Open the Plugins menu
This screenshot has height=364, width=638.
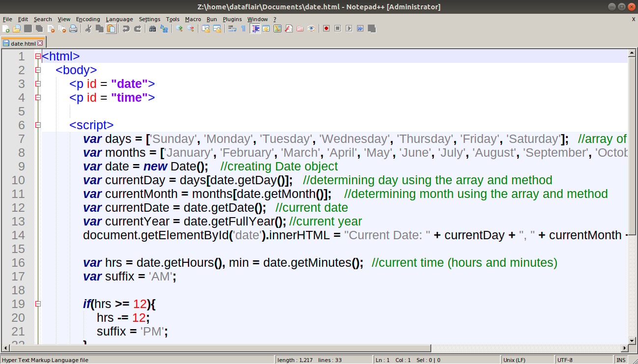point(232,19)
